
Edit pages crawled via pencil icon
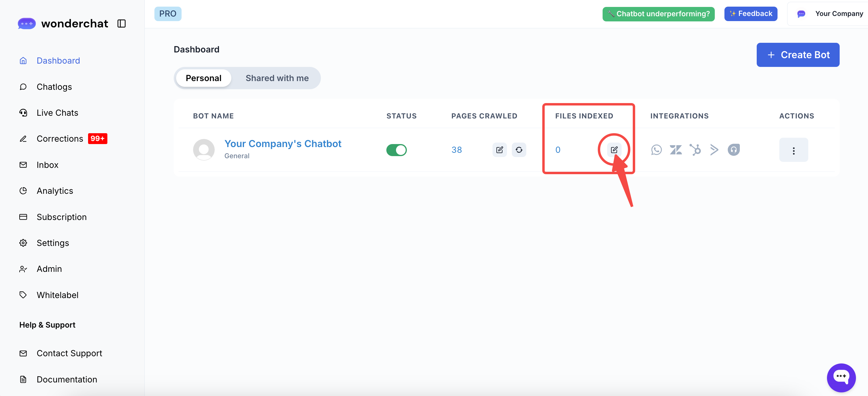499,150
